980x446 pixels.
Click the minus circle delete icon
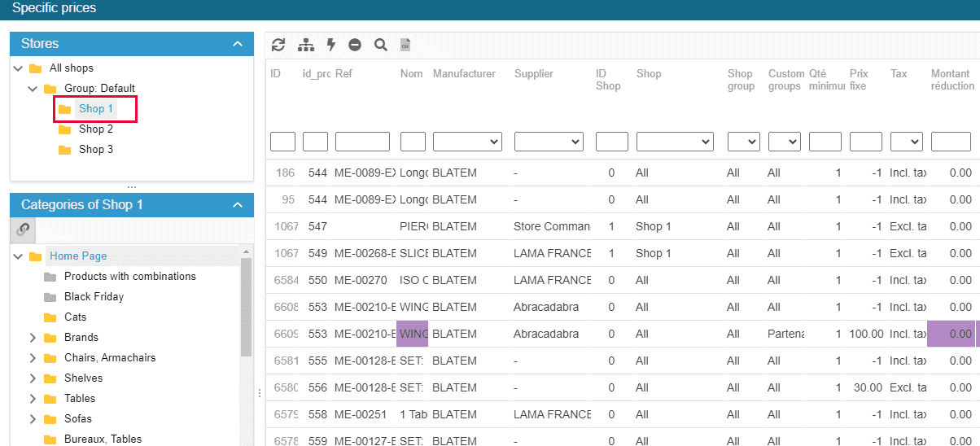tap(355, 45)
